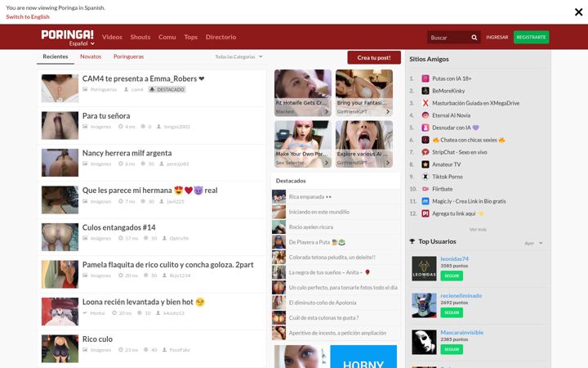The width and height of the screenshot is (588, 368).
Task: Click the arrow on the Sex Selector ad
Action: tap(327, 163)
